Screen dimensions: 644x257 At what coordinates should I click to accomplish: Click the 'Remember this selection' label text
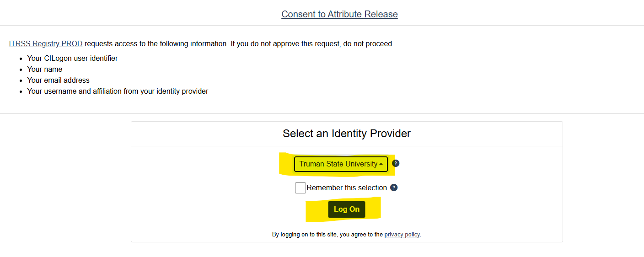(x=347, y=188)
